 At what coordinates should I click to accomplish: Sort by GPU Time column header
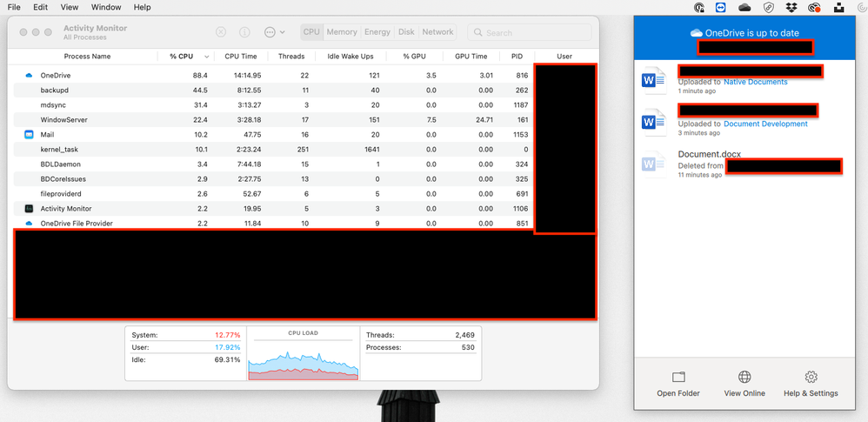[471, 57]
